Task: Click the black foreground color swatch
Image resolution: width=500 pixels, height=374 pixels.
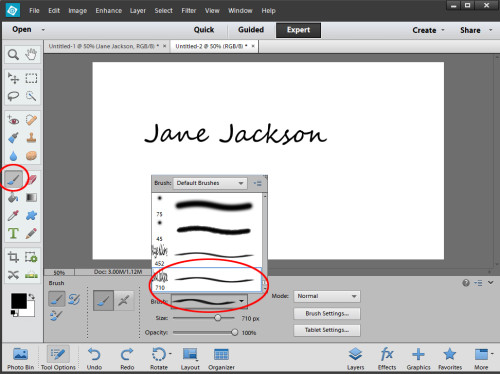Action: [19, 301]
